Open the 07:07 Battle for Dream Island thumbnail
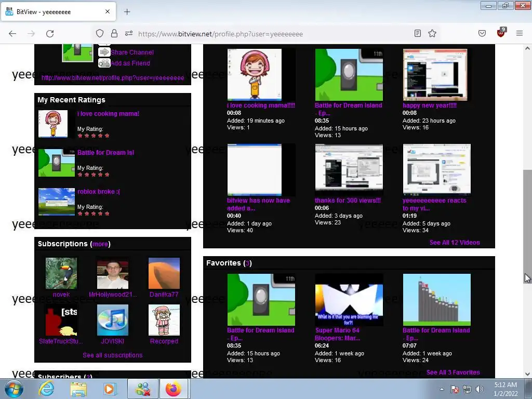This screenshot has width=532, height=399. 436,300
